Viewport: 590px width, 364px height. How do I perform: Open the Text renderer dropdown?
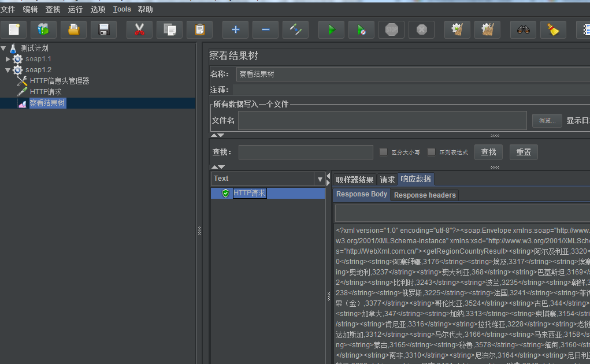tap(320, 179)
